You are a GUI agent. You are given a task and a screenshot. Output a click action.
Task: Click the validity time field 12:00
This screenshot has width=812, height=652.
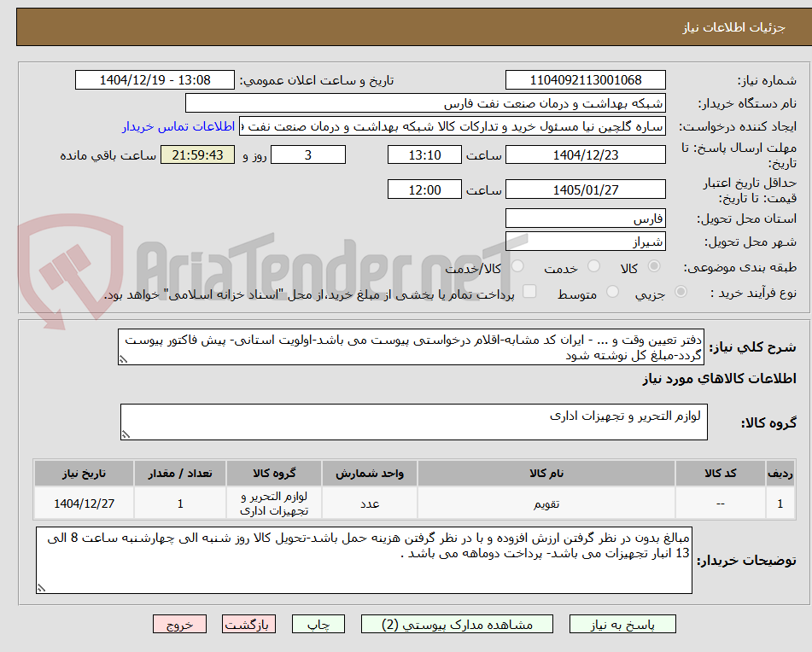pyautogui.click(x=424, y=190)
